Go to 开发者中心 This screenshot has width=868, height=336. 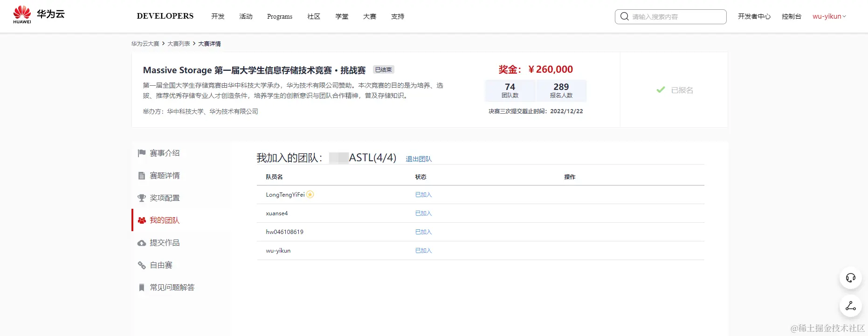pos(754,16)
